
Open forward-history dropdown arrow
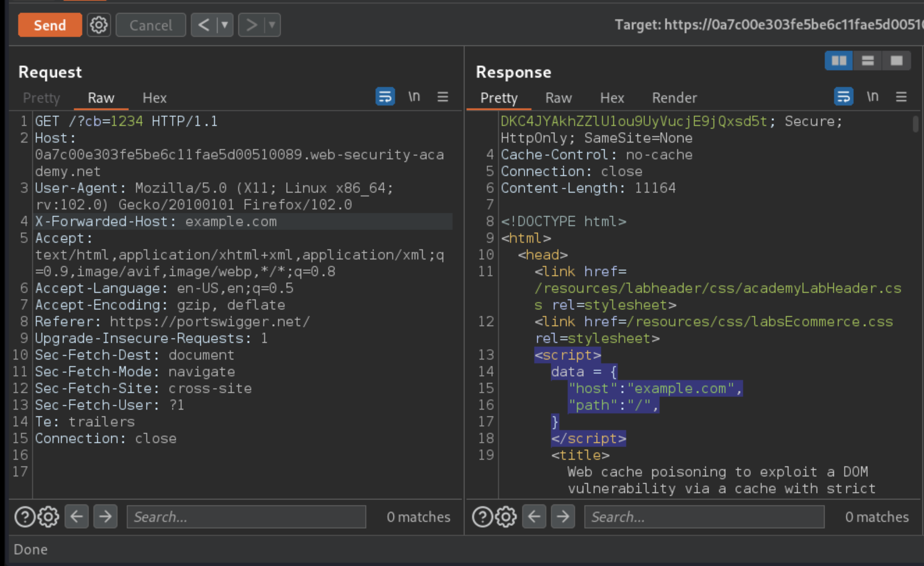click(273, 25)
